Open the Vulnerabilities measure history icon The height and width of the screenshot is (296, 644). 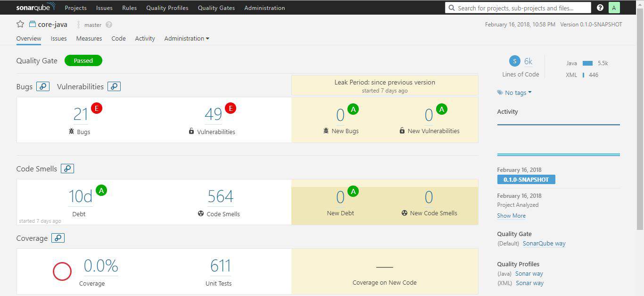coord(114,86)
